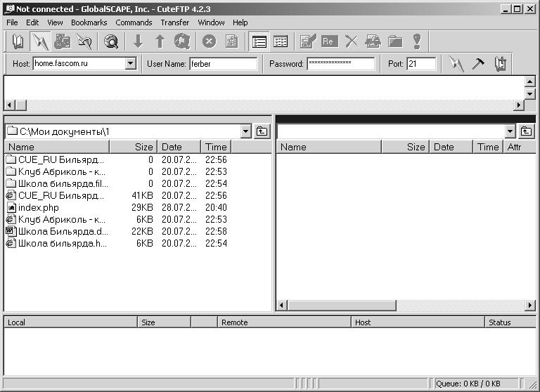Click the User Name field
The height and width of the screenshot is (392, 540).
click(223, 64)
